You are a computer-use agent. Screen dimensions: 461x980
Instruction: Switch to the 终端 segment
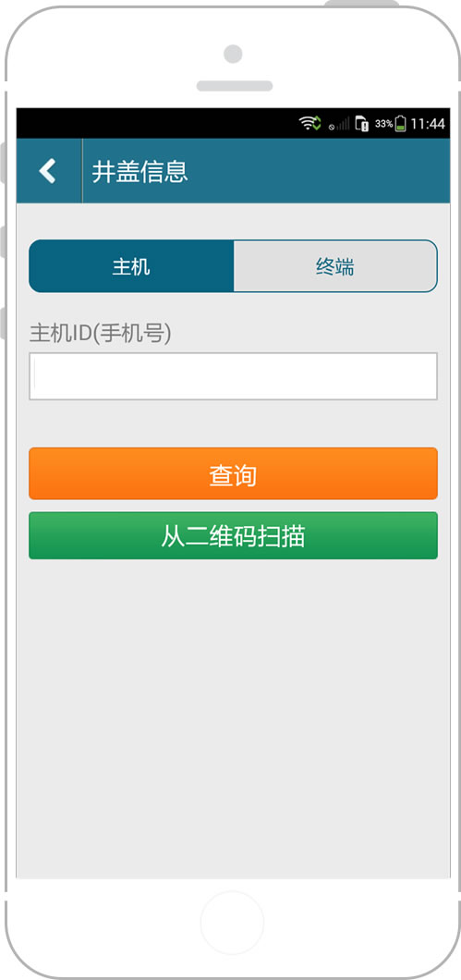335,266
